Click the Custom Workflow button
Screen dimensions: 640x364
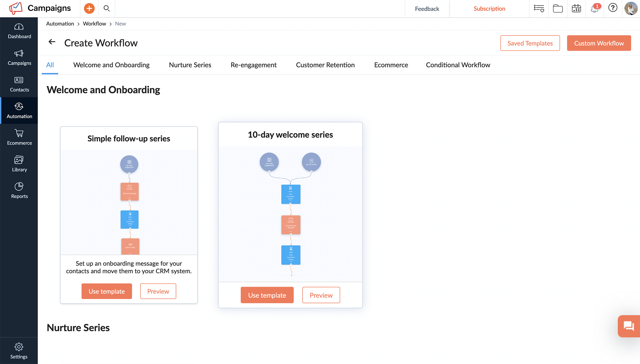(x=599, y=43)
